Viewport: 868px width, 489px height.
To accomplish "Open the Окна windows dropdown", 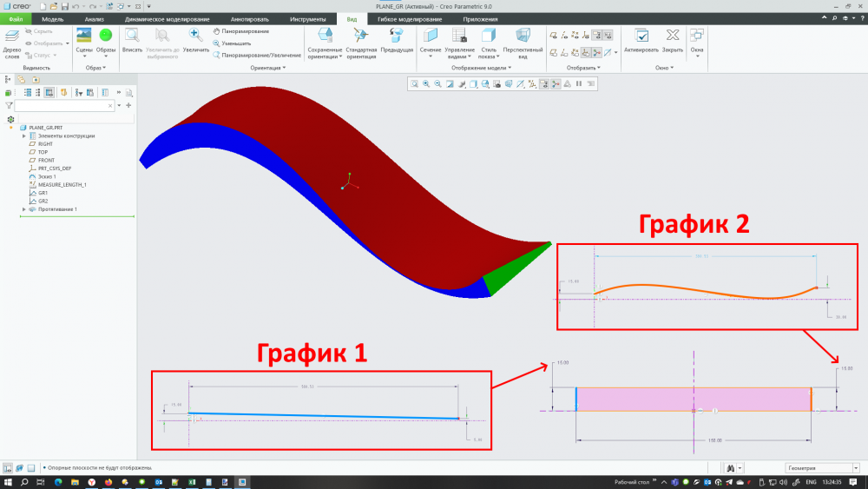I will (696, 43).
